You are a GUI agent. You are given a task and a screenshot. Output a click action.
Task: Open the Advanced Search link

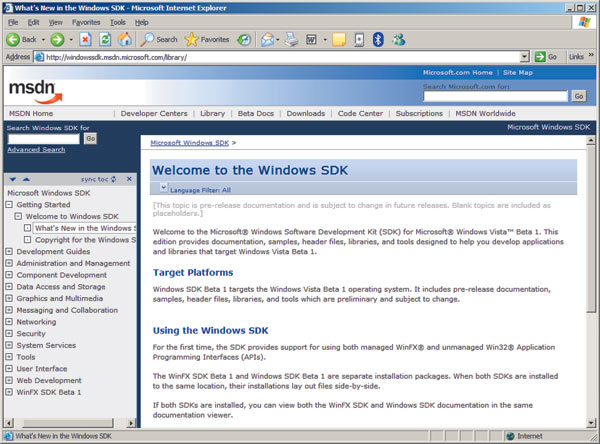pos(36,150)
